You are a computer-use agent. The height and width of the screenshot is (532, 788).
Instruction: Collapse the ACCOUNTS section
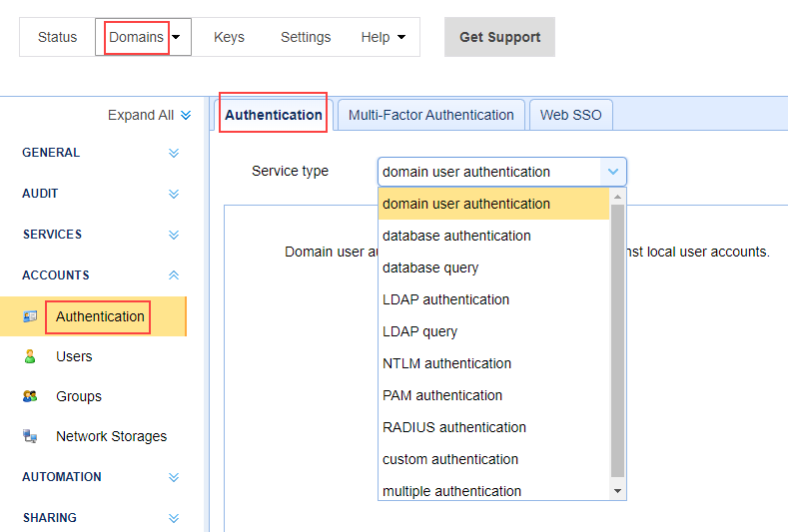point(174,275)
